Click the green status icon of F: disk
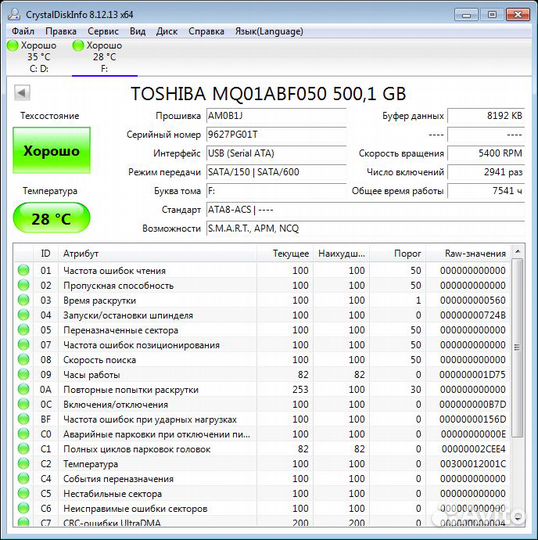538x540 pixels. tap(78, 45)
